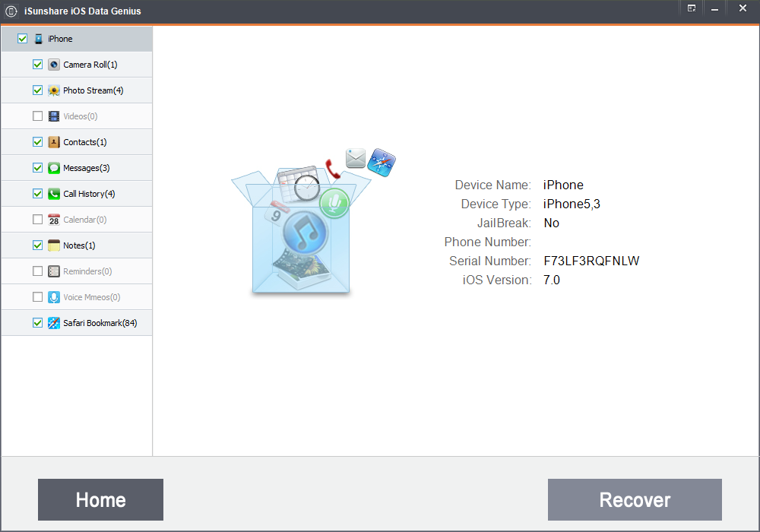Go back with the Home button
Viewport: 760px width, 532px height.
click(x=100, y=499)
